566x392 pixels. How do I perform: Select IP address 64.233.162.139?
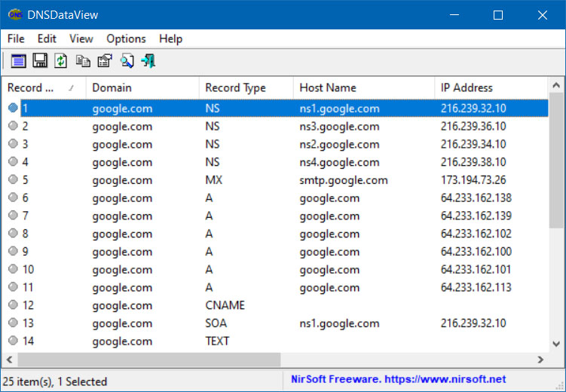point(476,216)
